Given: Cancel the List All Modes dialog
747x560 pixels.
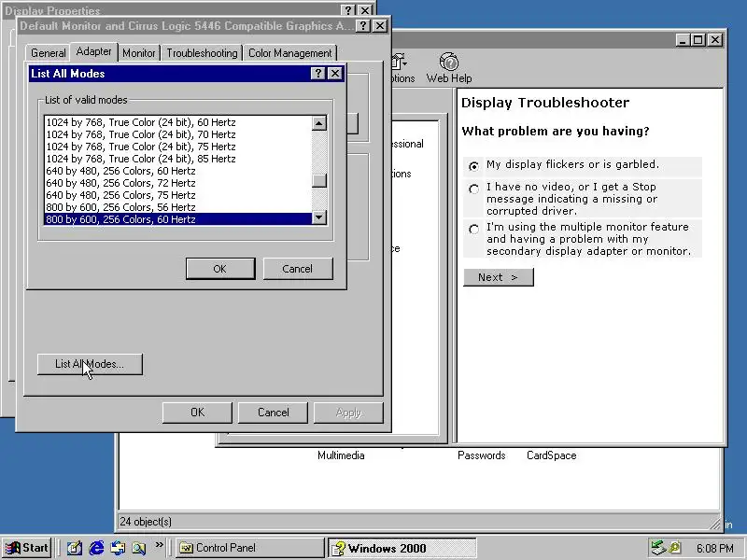Looking at the screenshot, I should click(297, 269).
